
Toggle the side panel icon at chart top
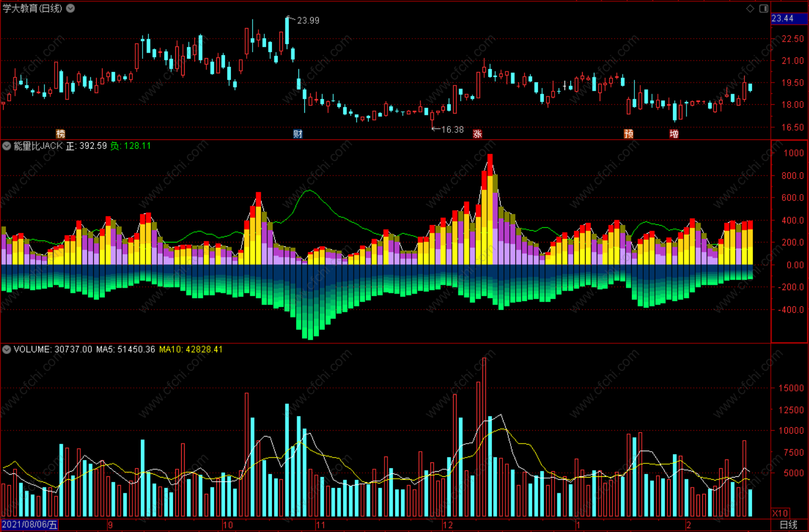click(x=764, y=8)
